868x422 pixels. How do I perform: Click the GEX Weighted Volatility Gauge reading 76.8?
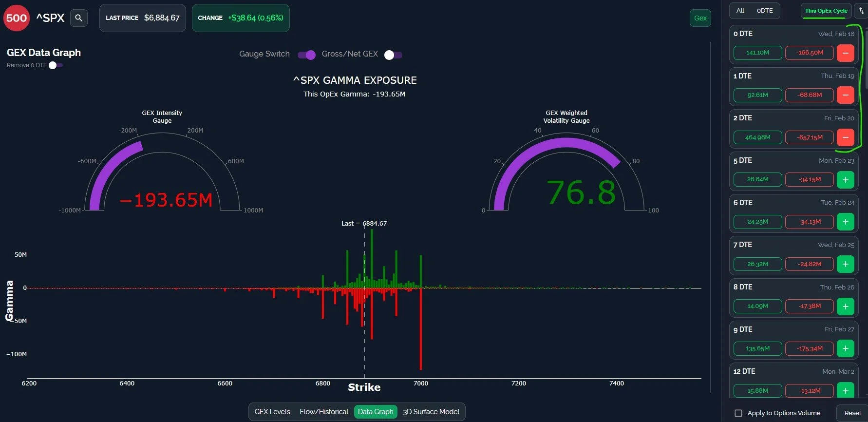pyautogui.click(x=581, y=192)
